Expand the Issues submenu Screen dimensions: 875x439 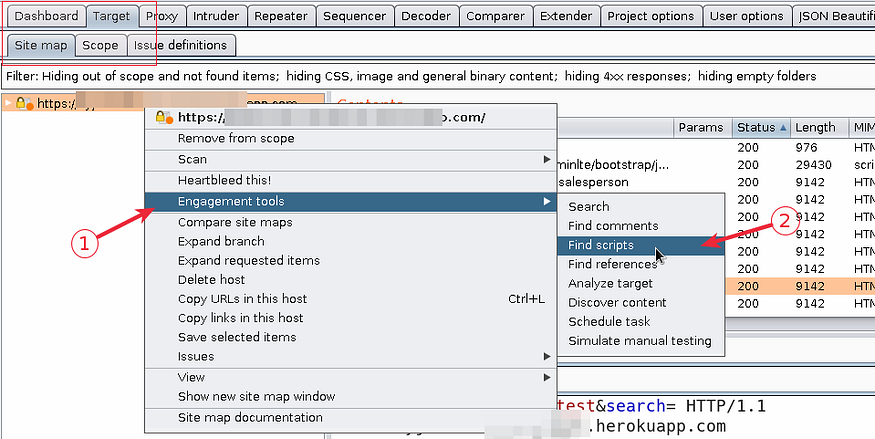click(196, 356)
